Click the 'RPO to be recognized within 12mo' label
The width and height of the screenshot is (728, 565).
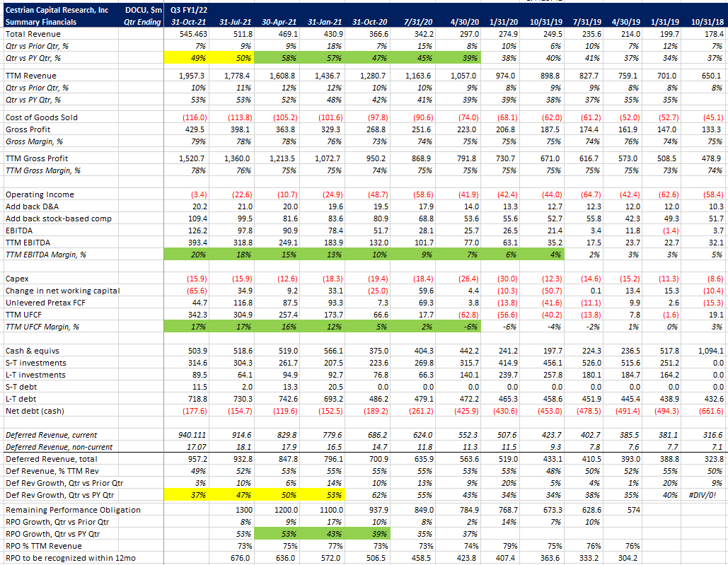point(71,559)
